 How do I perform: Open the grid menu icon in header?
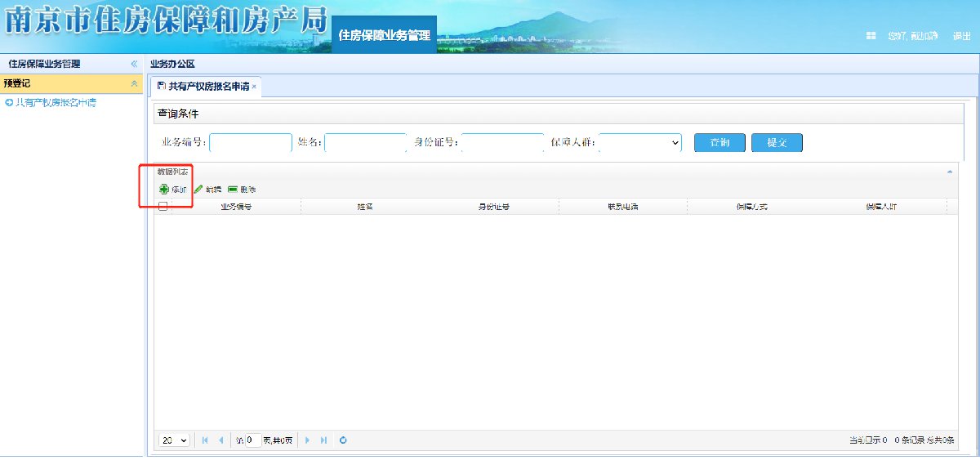[871, 36]
